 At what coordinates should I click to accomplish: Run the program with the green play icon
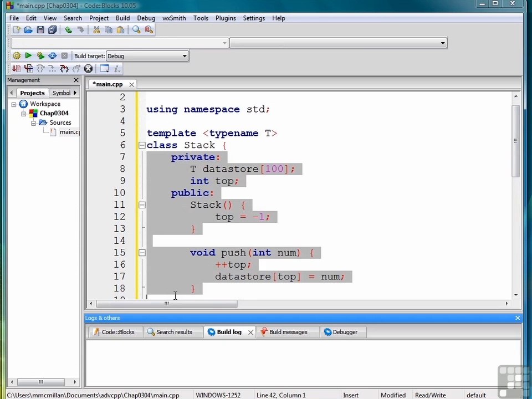click(x=28, y=55)
